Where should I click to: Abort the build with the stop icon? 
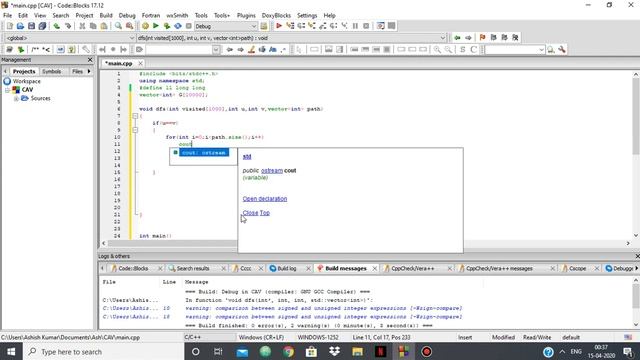pyautogui.click(x=189, y=26)
